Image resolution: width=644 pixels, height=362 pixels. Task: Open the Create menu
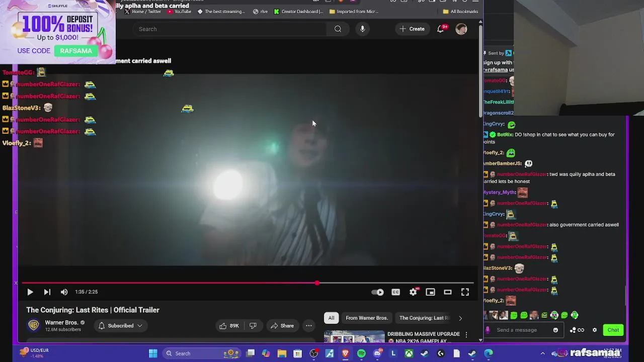click(x=412, y=29)
